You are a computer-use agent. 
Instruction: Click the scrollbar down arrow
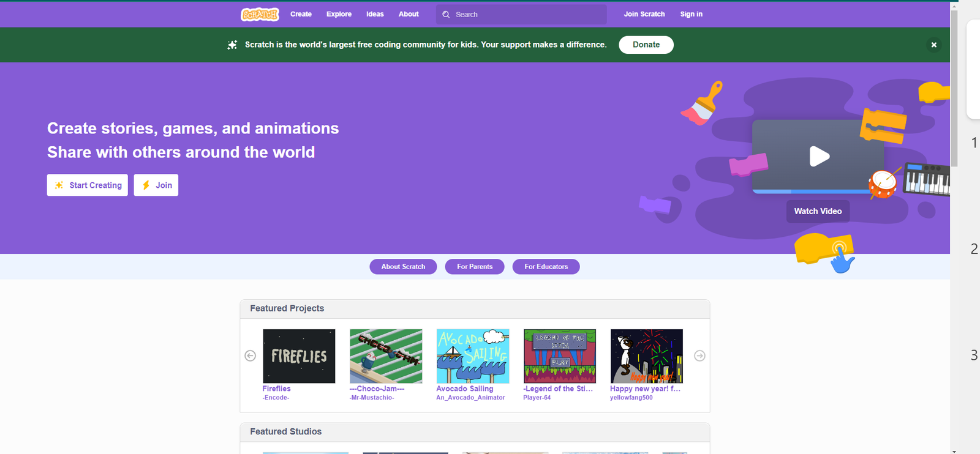point(954,451)
